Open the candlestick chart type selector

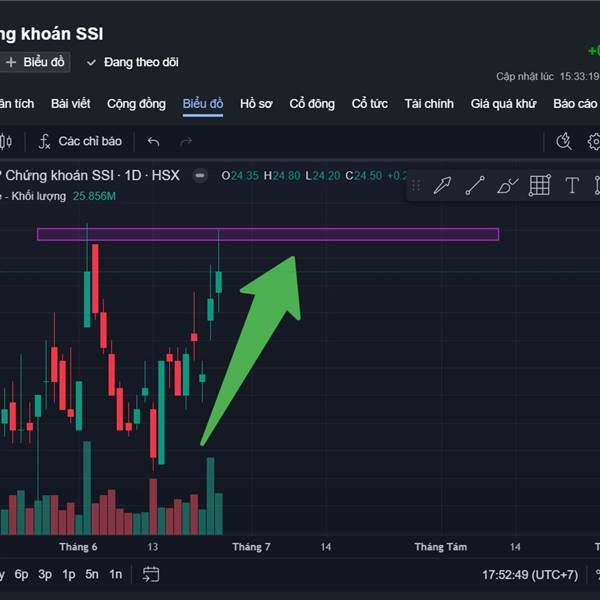(6, 142)
